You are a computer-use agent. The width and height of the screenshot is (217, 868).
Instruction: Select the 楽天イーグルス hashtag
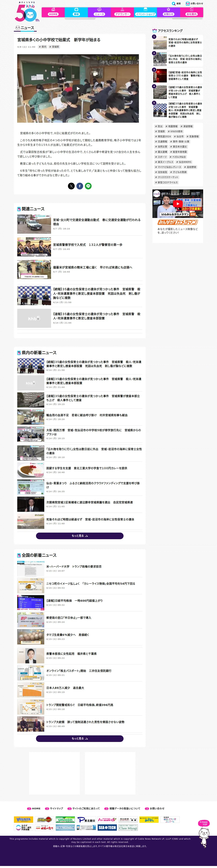coord(164,162)
